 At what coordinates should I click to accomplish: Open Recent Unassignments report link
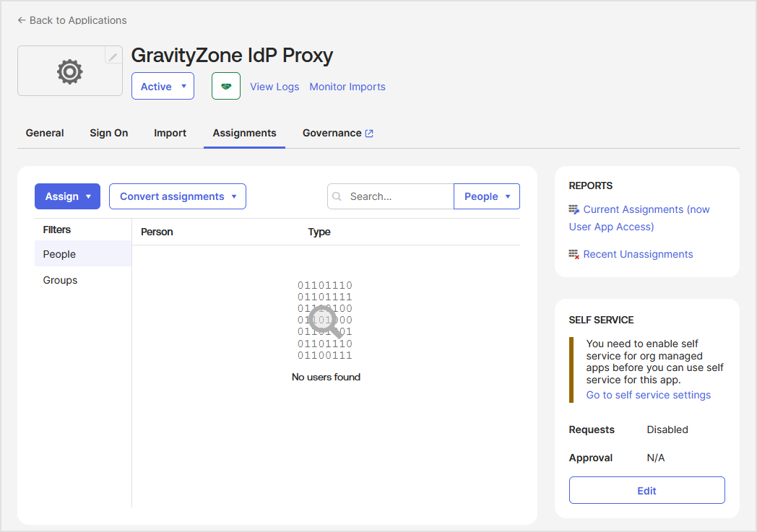(x=638, y=254)
